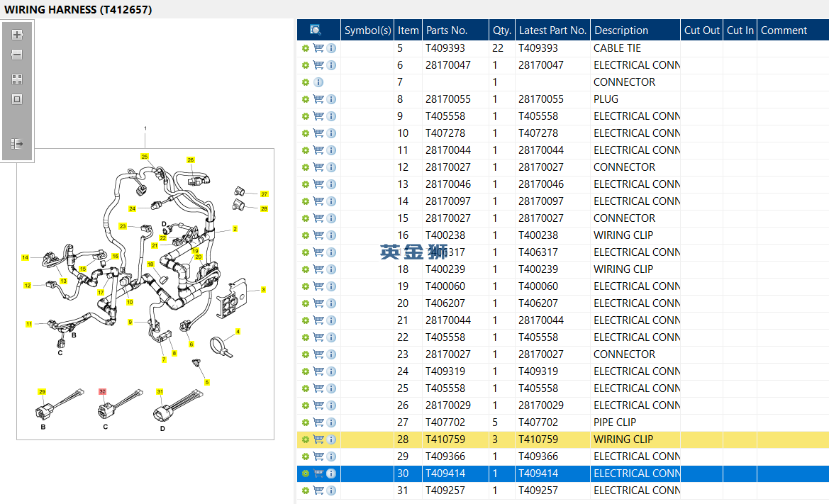
Task: Add item 8 plug to cart
Action: (x=318, y=99)
